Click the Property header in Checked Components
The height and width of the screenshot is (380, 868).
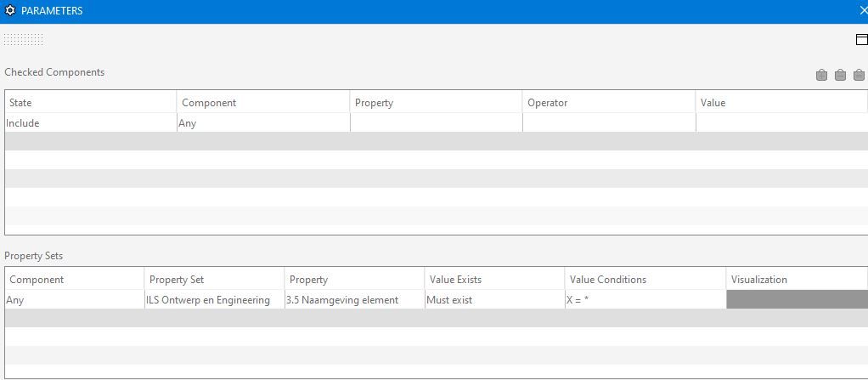click(437, 103)
